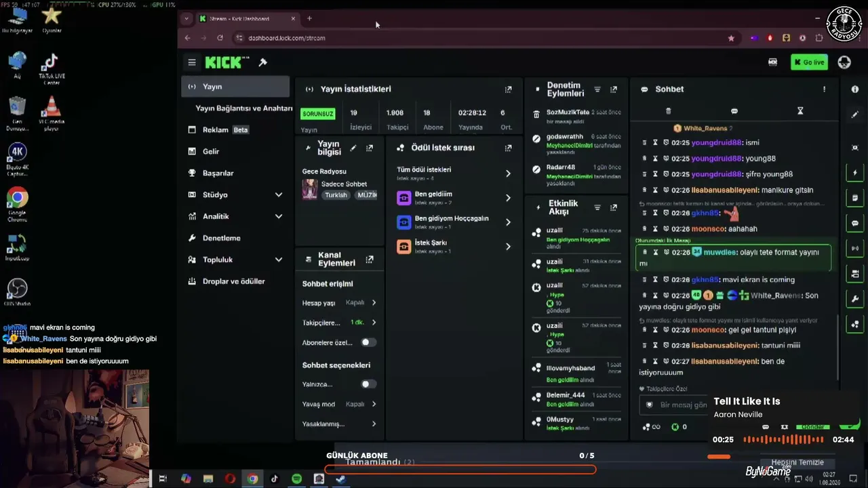
Task: Toggle the rewards dots panel in right rail
Action: pyautogui.click(x=854, y=325)
